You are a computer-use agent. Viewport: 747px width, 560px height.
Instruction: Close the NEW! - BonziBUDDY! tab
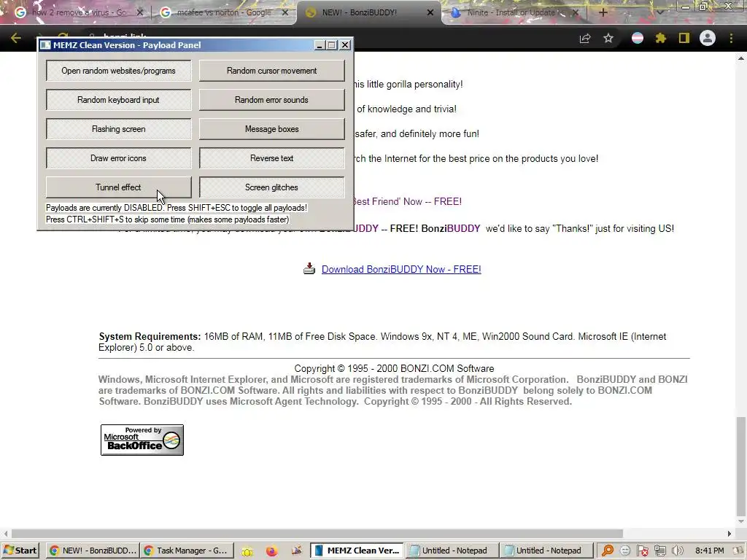[430, 13]
